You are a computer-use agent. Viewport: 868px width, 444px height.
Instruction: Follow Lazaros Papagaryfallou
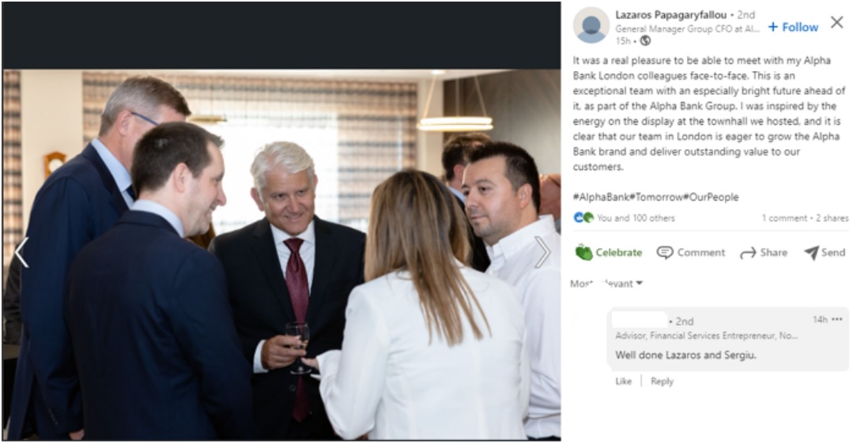click(x=793, y=27)
